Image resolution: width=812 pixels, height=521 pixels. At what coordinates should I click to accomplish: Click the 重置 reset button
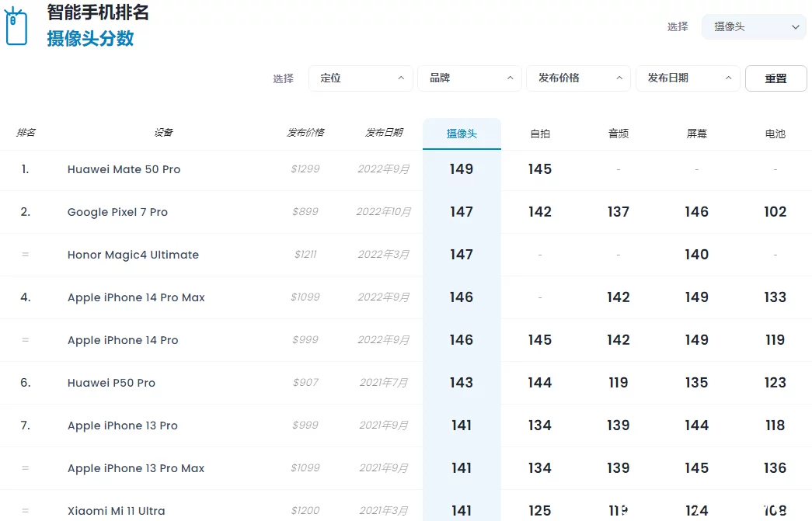[x=775, y=78]
